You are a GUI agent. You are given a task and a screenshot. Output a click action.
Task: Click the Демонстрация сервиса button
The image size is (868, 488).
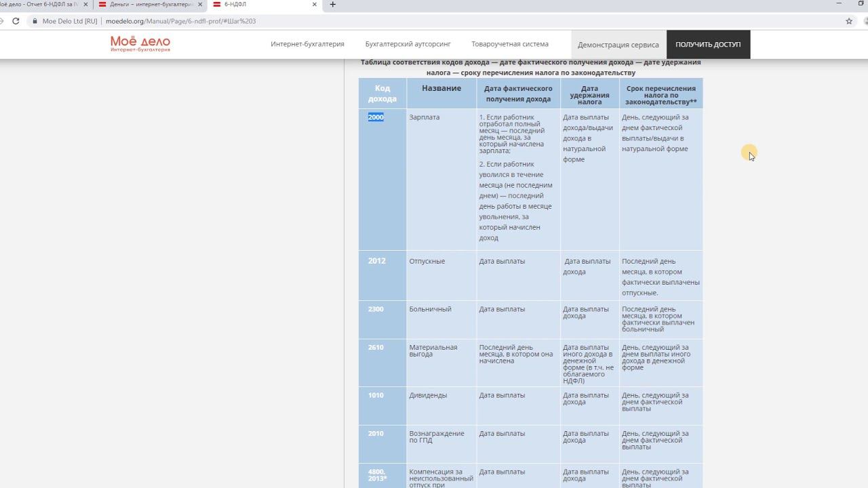618,45
